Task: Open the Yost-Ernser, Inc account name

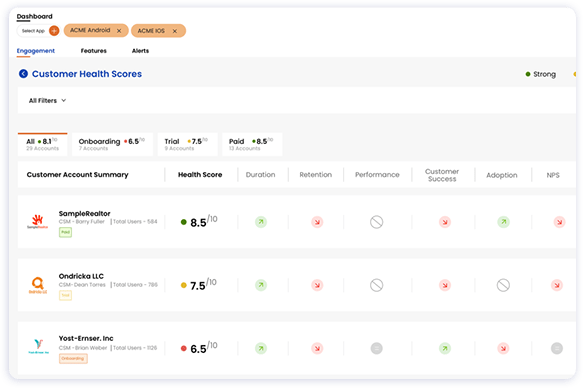Action: tap(86, 338)
